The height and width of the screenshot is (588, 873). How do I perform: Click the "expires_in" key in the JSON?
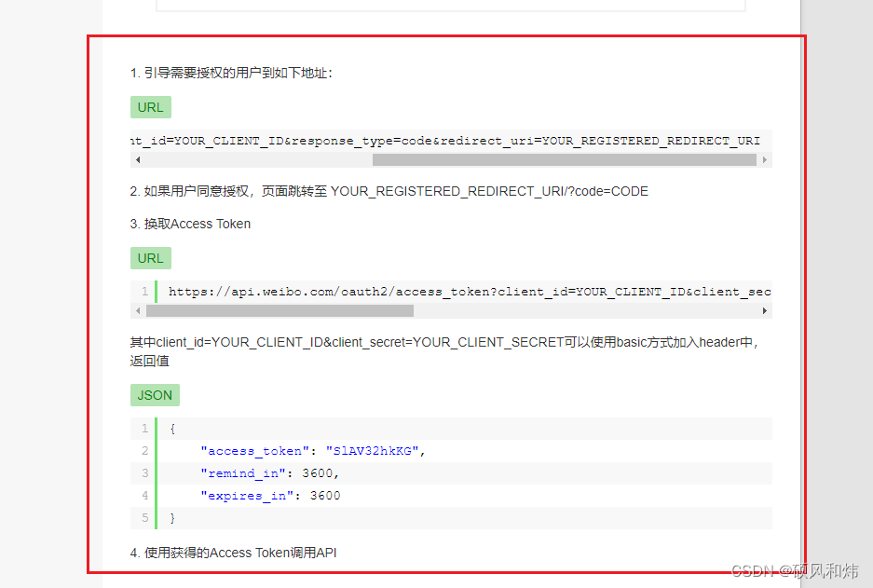247,496
